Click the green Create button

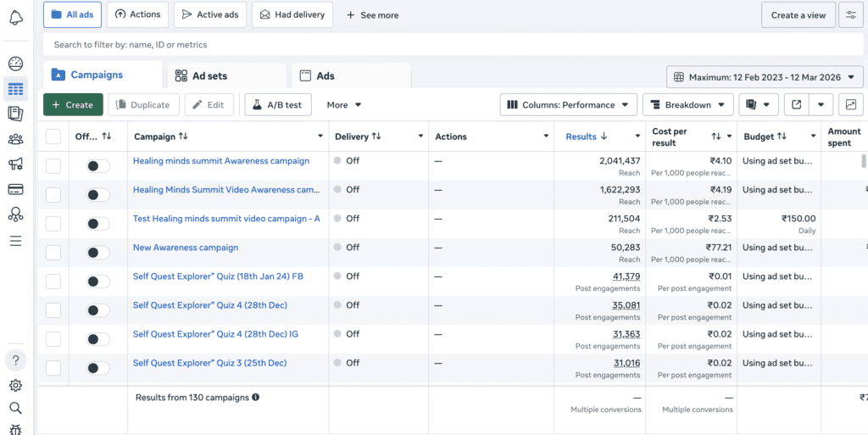73,105
